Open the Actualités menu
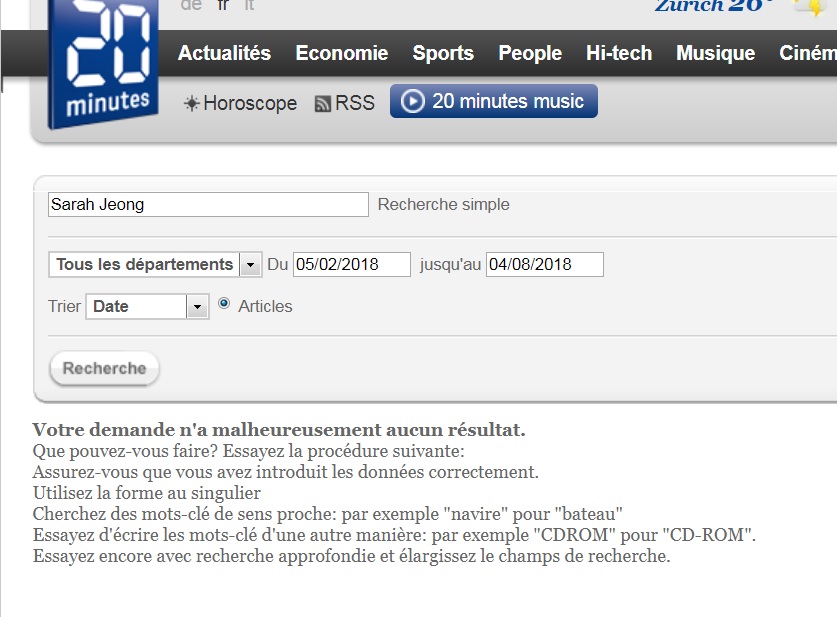This screenshot has height=617, width=837. [x=224, y=54]
